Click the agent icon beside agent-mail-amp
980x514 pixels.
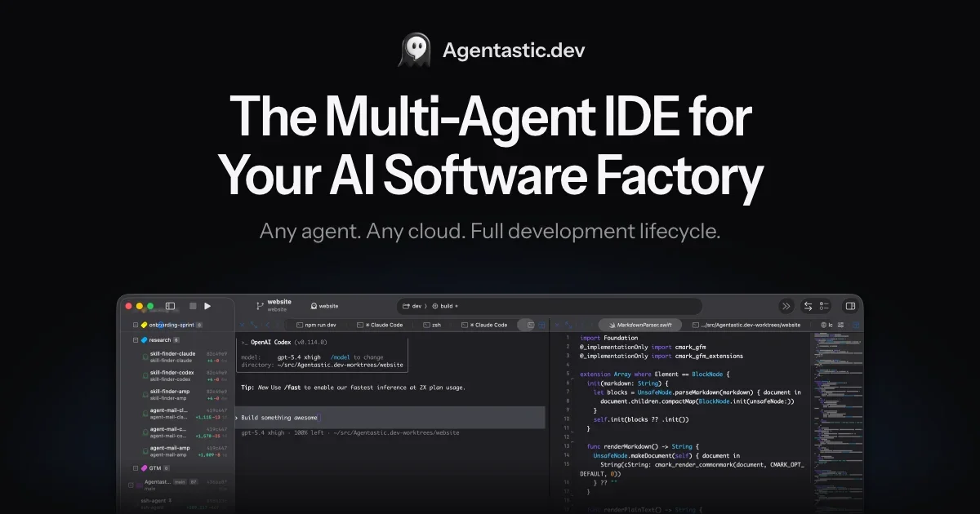145,451
